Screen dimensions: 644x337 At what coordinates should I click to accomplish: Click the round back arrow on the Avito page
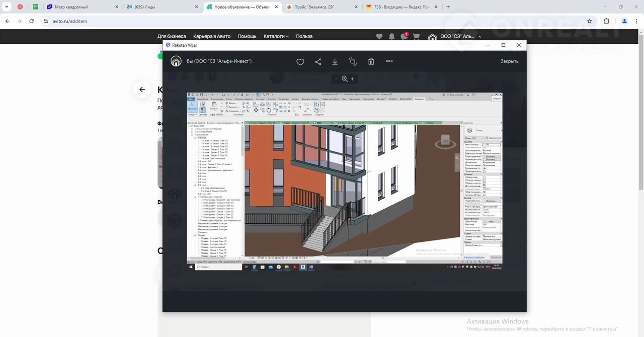coord(142,90)
